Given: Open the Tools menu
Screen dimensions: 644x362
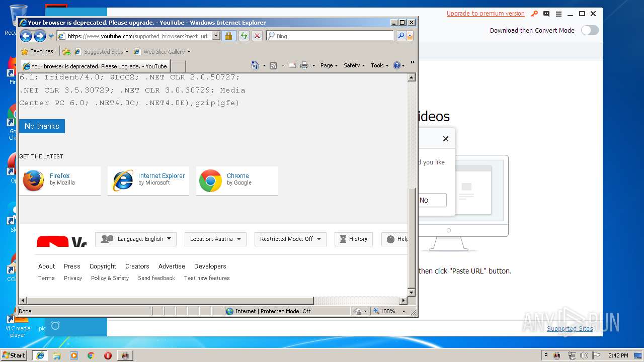Looking at the screenshot, I should tap(380, 65).
